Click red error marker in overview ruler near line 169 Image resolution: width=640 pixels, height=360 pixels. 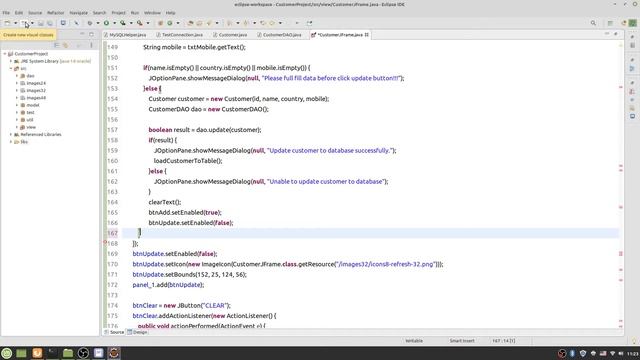[x=621, y=254]
